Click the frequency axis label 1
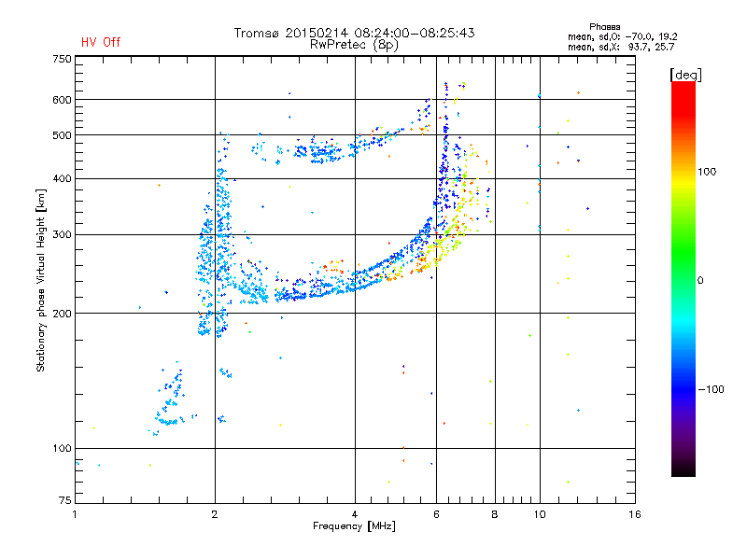 click(x=76, y=514)
